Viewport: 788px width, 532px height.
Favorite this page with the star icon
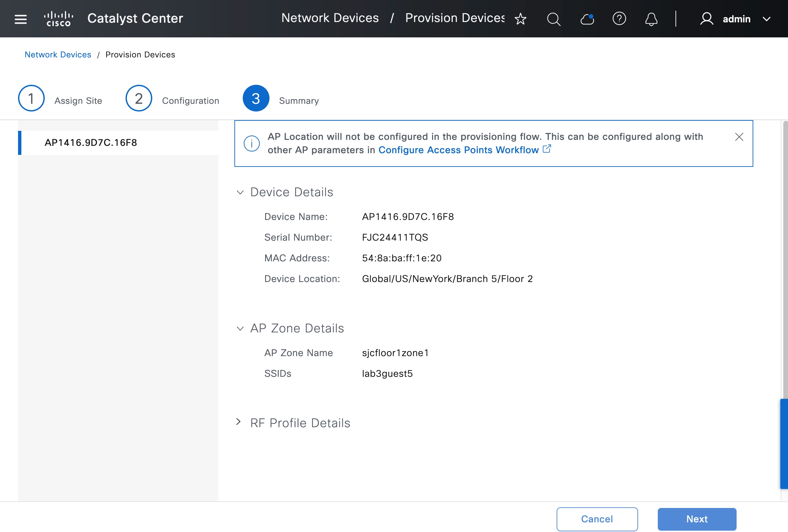(520, 19)
